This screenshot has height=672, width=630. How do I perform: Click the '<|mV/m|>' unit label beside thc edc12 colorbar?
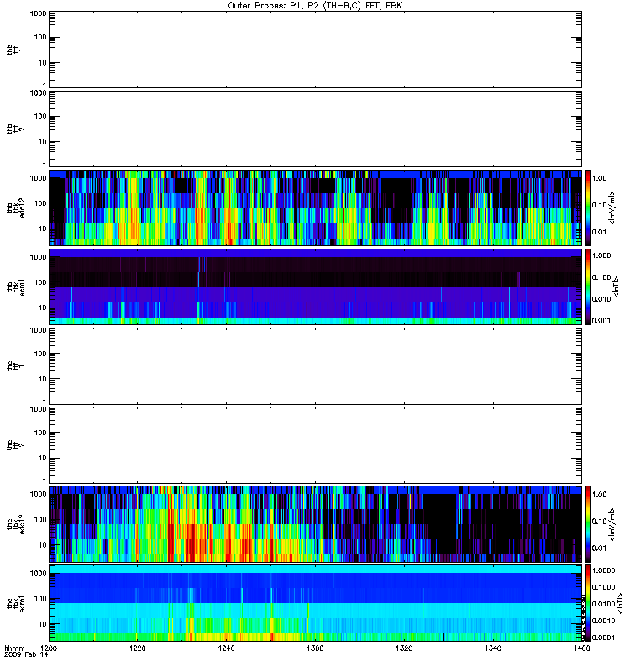pyautogui.click(x=612, y=524)
